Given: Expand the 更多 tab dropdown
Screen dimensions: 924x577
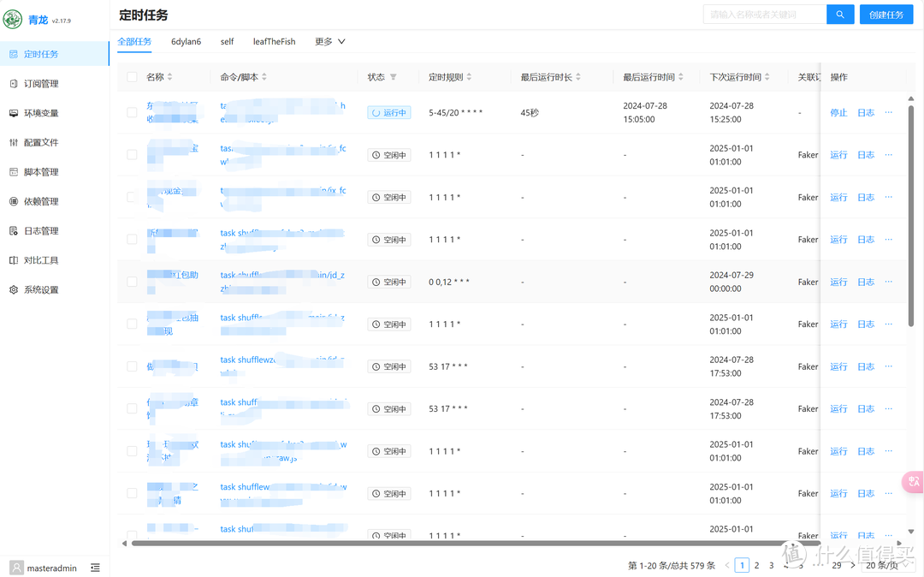Looking at the screenshot, I should (x=329, y=41).
